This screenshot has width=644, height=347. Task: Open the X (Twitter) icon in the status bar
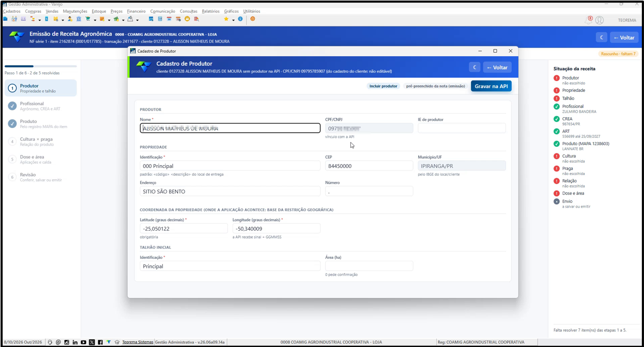click(x=92, y=342)
